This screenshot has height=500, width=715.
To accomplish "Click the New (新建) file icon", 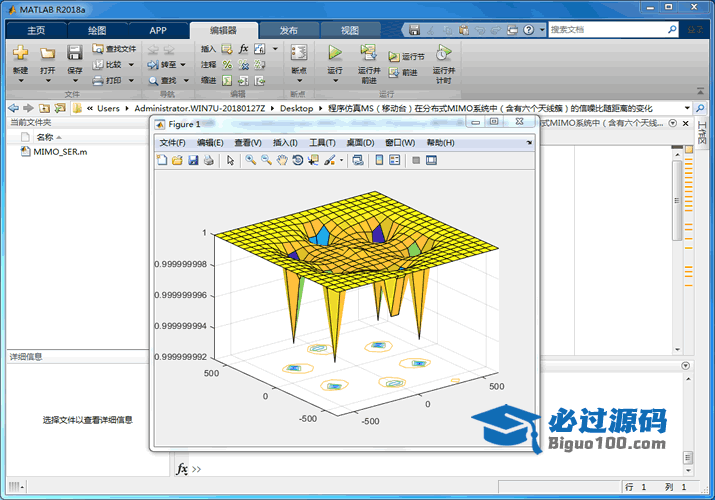I will click(20, 52).
